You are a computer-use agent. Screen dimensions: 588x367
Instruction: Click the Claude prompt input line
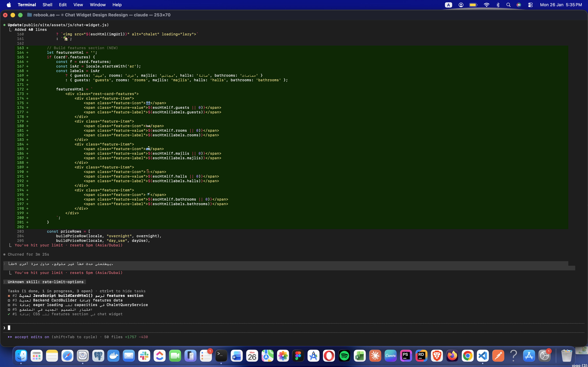click(146, 328)
